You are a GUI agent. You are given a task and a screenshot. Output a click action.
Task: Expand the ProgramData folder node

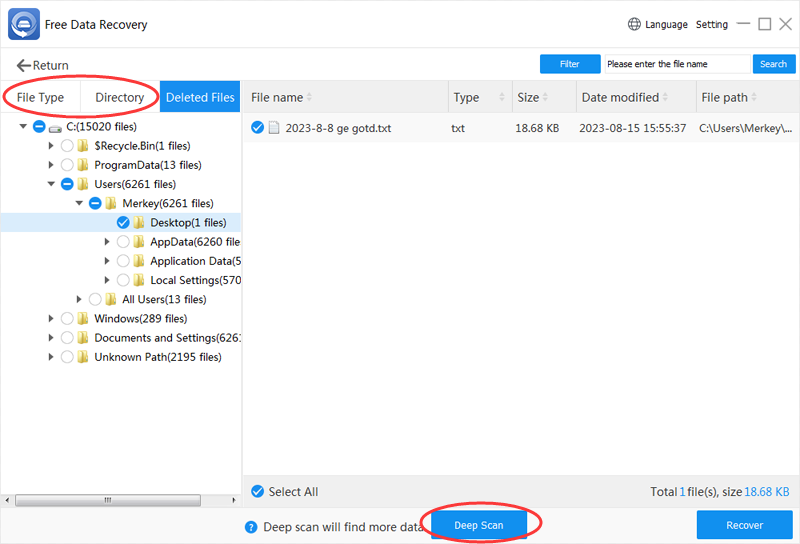click(x=52, y=165)
